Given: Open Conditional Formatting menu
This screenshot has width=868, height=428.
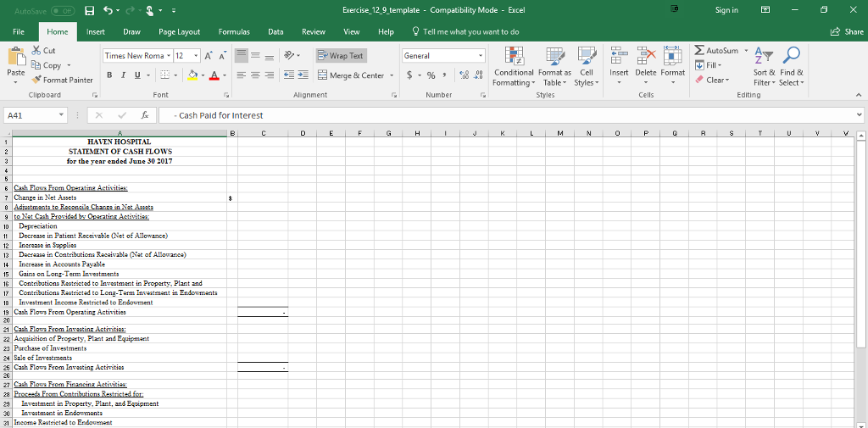Looking at the screenshot, I should point(514,68).
